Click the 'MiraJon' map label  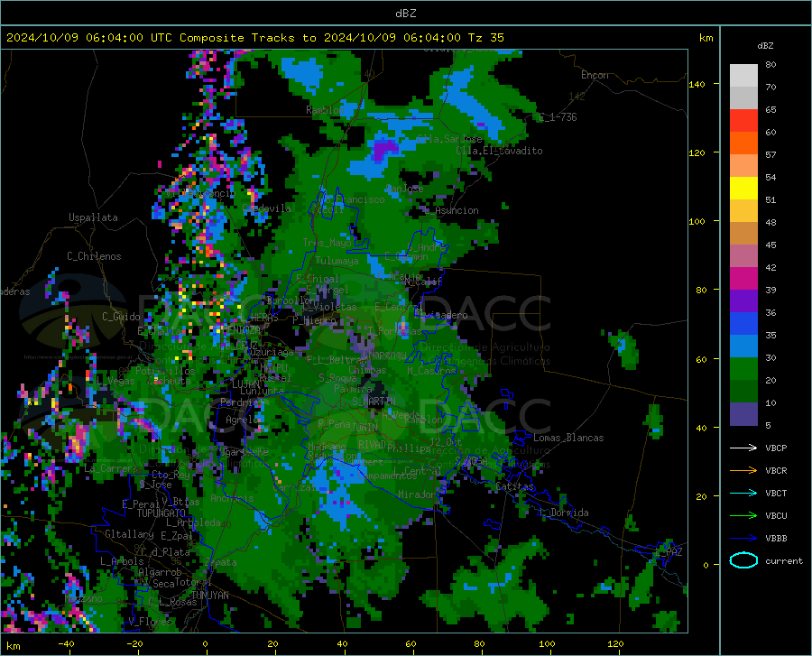418,494
